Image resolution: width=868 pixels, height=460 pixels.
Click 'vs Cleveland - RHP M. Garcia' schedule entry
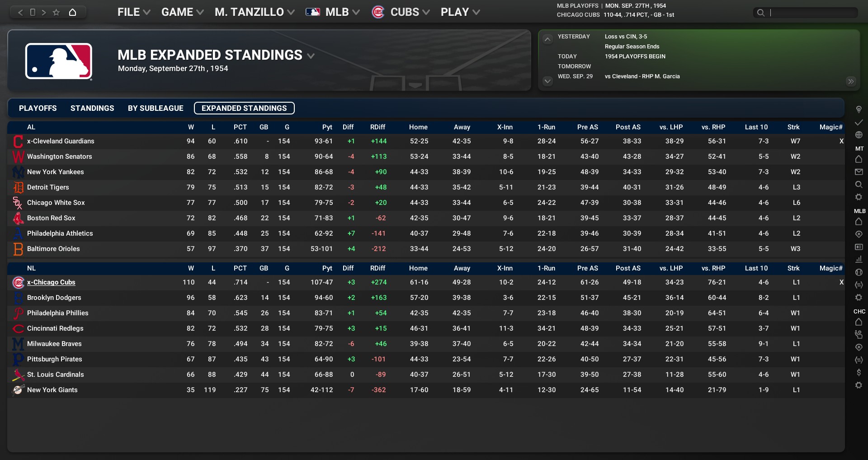tap(642, 76)
